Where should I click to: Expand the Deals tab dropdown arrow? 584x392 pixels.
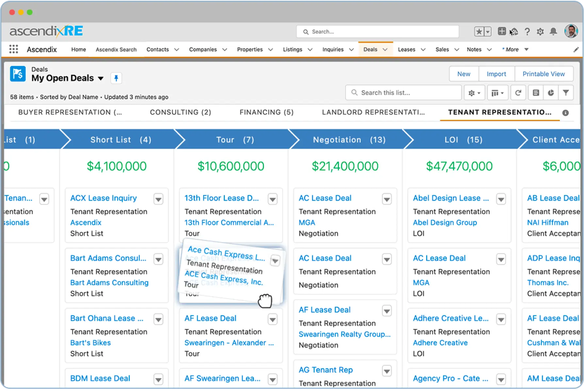click(385, 50)
